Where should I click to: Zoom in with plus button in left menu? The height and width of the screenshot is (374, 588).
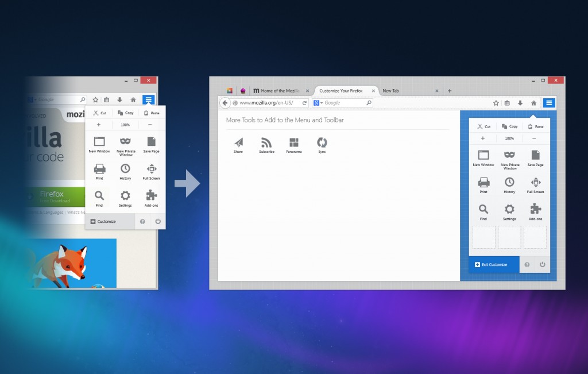[99, 125]
